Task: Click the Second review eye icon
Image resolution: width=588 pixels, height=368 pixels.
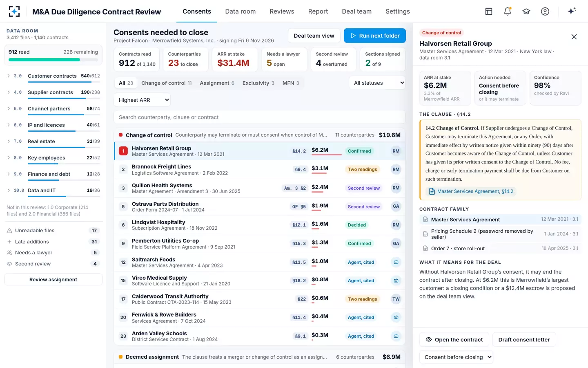Action: (9, 264)
